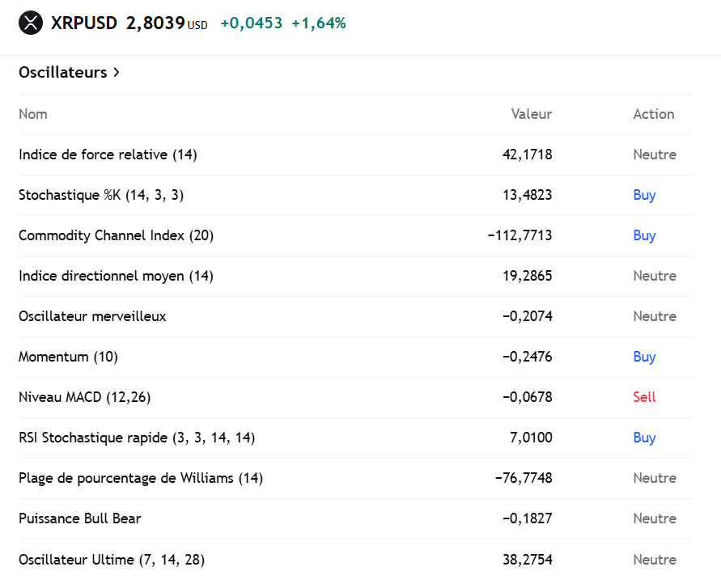Click the Oscillateur Ultime value 38,2754

(527, 559)
